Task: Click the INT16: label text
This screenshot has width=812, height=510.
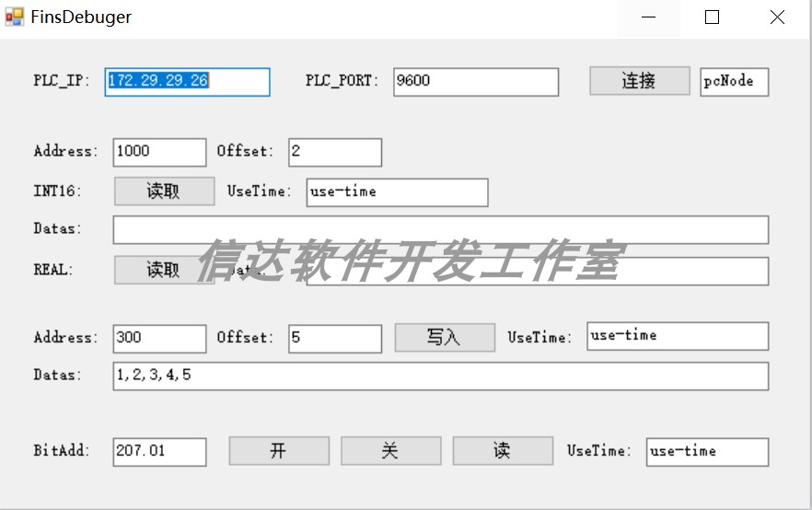Action: tap(57, 191)
